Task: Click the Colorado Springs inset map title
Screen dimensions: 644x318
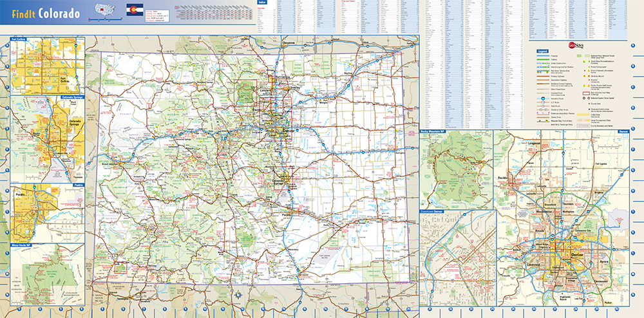Action: coord(72,97)
